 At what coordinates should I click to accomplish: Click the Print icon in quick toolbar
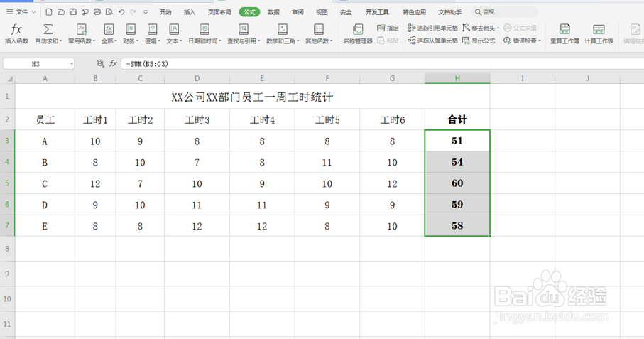pos(97,12)
